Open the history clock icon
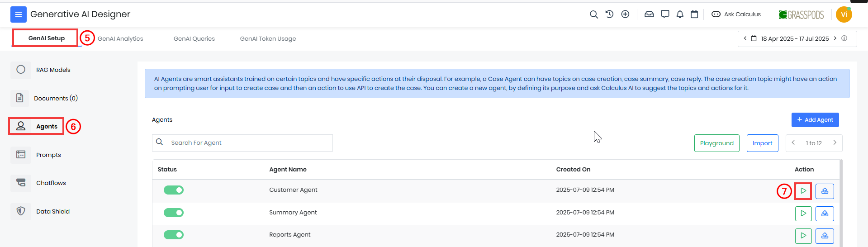Image resolution: width=868 pixels, height=247 pixels. pos(610,14)
